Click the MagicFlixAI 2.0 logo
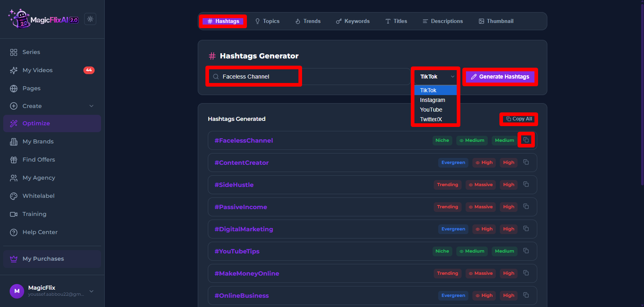Image resolution: width=644 pixels, height=307 pixels. [x=43, y=19]
